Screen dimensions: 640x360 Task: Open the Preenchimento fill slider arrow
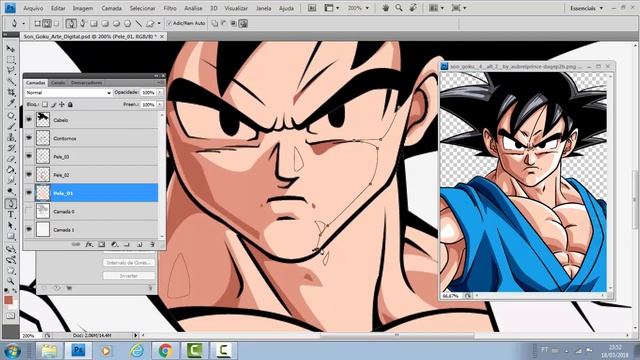160,105
